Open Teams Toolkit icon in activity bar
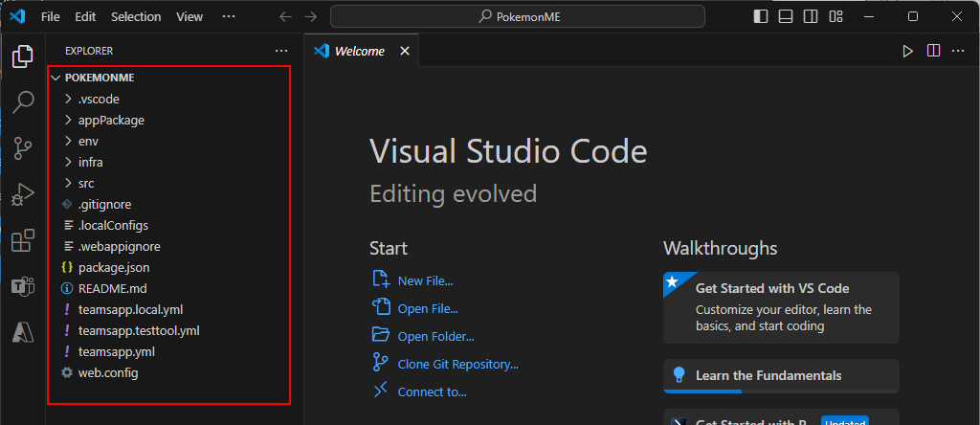This screenshot has height=425, width=980. (23, 287)
